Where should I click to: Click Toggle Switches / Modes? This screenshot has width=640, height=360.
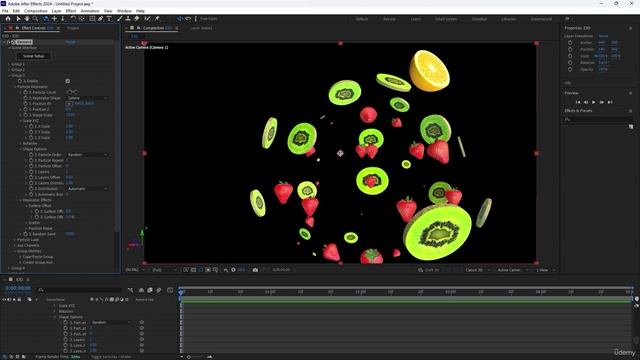[111, 357]
